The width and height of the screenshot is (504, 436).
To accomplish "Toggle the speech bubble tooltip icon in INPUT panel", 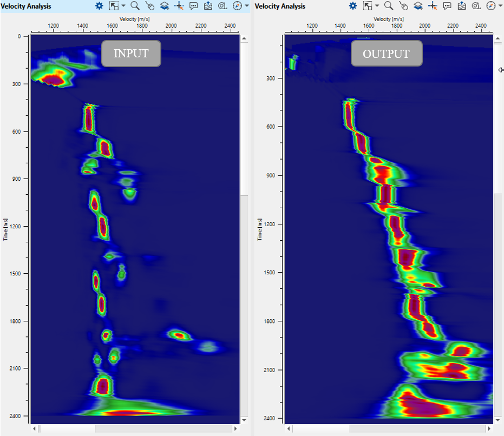I will pyautogui.click(x=194, y=6).
